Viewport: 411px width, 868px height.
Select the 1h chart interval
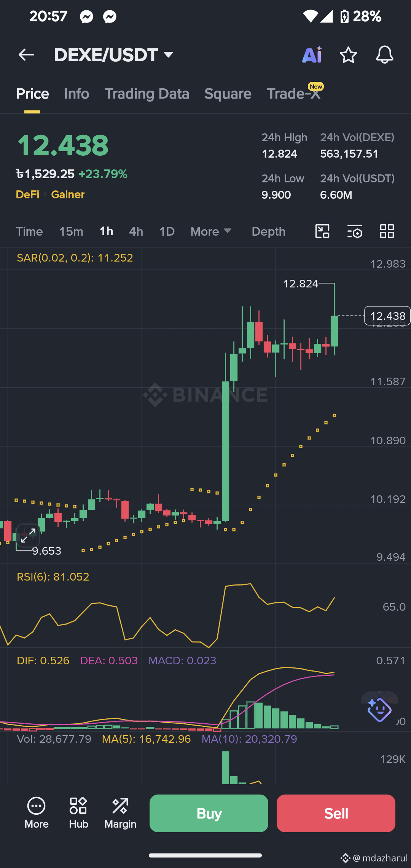[107, 231]
